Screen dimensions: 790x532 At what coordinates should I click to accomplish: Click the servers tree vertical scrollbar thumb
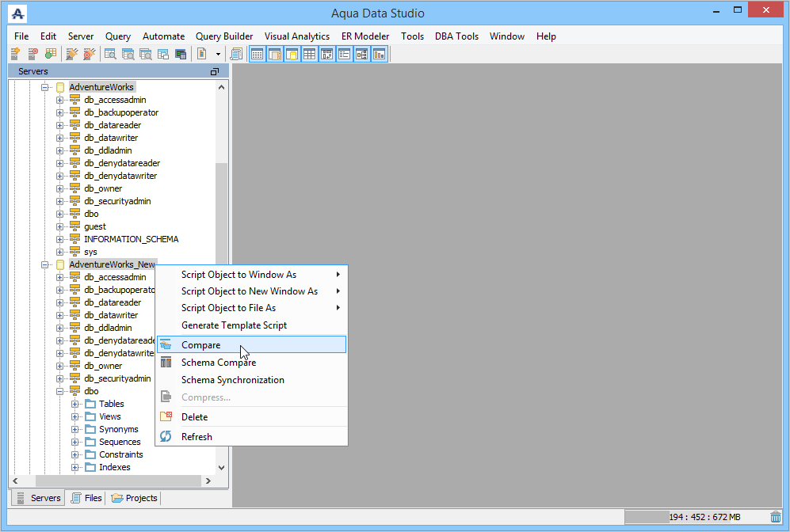[221, 214]
